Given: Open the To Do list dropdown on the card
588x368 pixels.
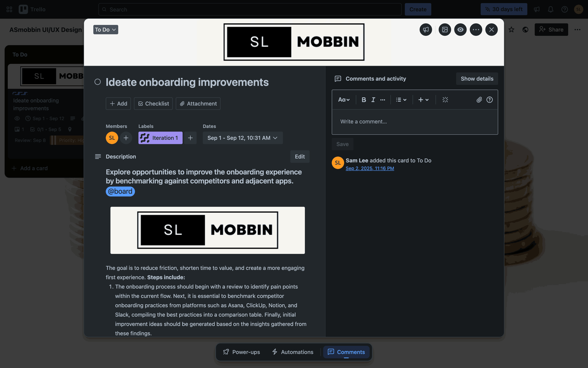Looking at the screenshot, I should coord(106,30).
